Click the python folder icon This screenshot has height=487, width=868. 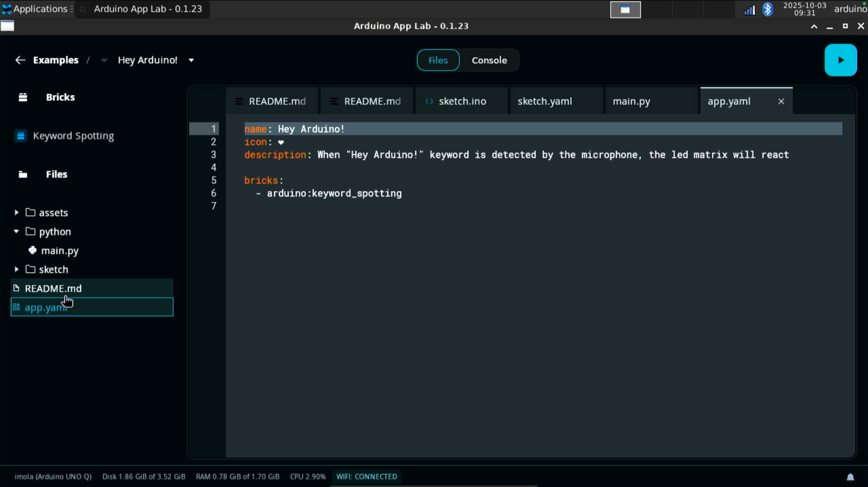(30, 232)
